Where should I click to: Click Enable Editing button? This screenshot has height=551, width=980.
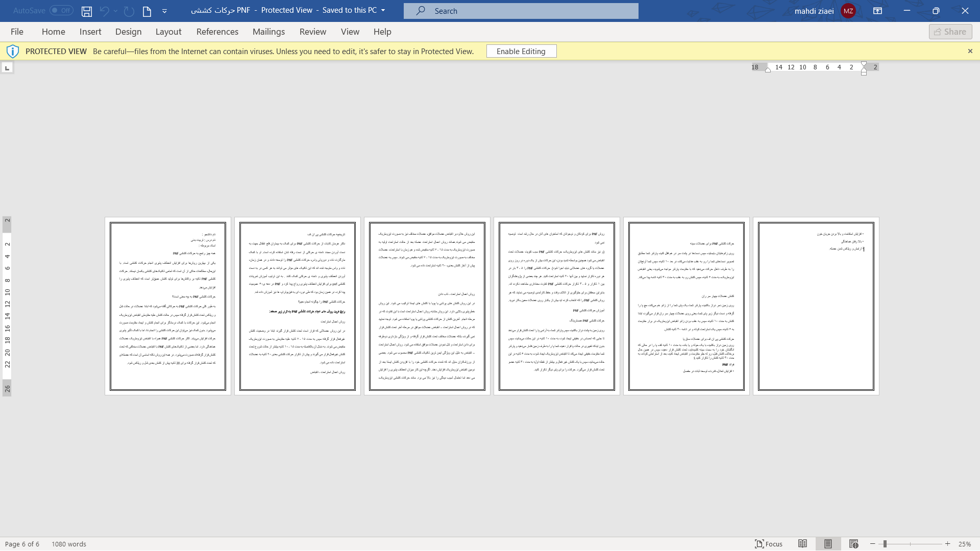tap(521, 51)
